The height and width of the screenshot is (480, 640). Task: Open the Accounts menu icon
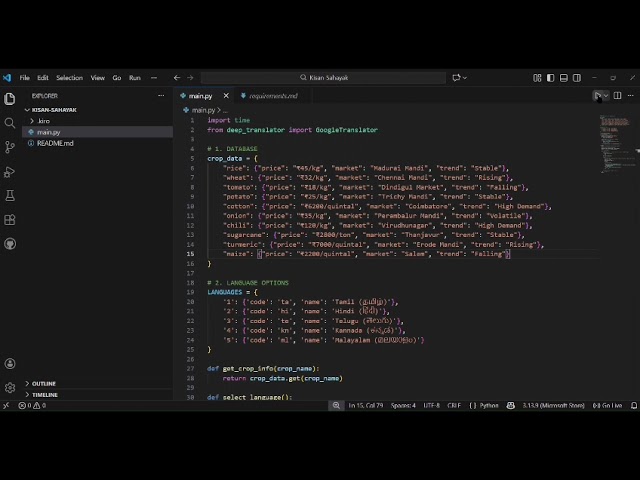click(10, 363)
